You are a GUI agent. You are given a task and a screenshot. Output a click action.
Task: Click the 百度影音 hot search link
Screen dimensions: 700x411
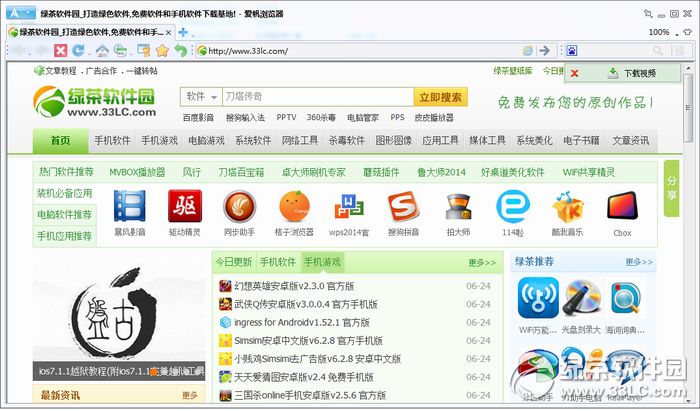click(198, 117)
